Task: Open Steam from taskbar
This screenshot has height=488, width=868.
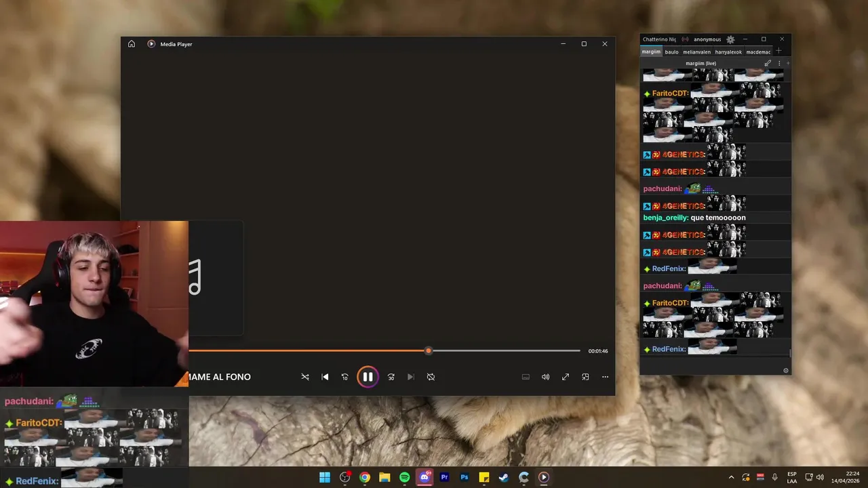Action: 504,477
